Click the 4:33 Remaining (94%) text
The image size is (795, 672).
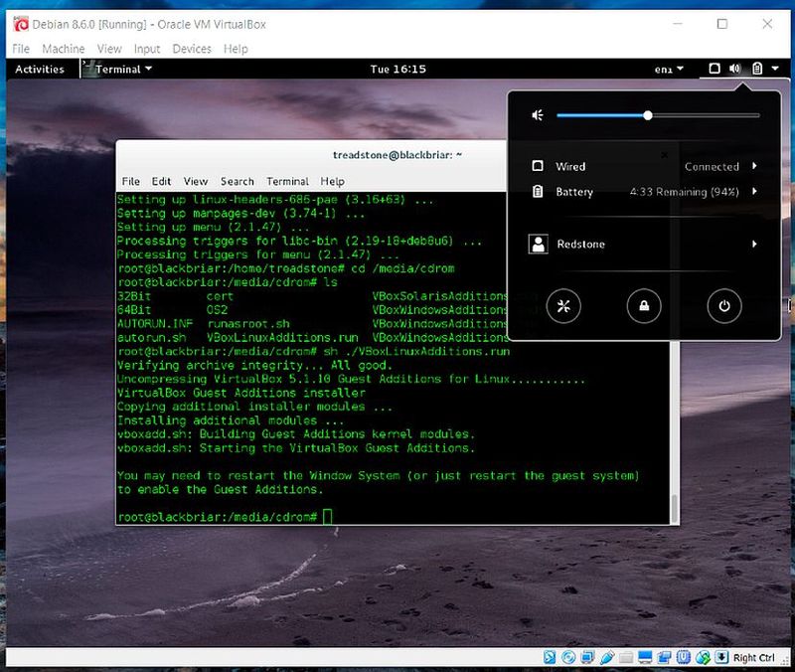[x=685, y=192]
